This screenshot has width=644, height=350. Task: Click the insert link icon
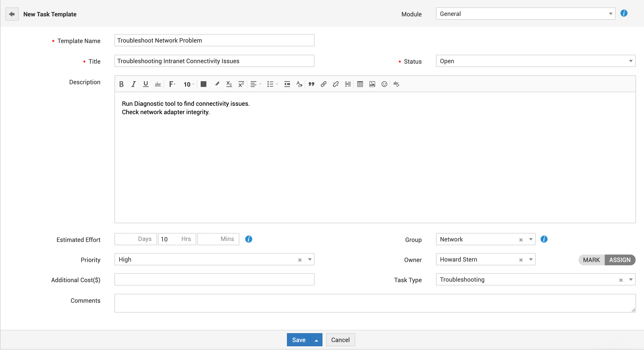coord(323,84)
